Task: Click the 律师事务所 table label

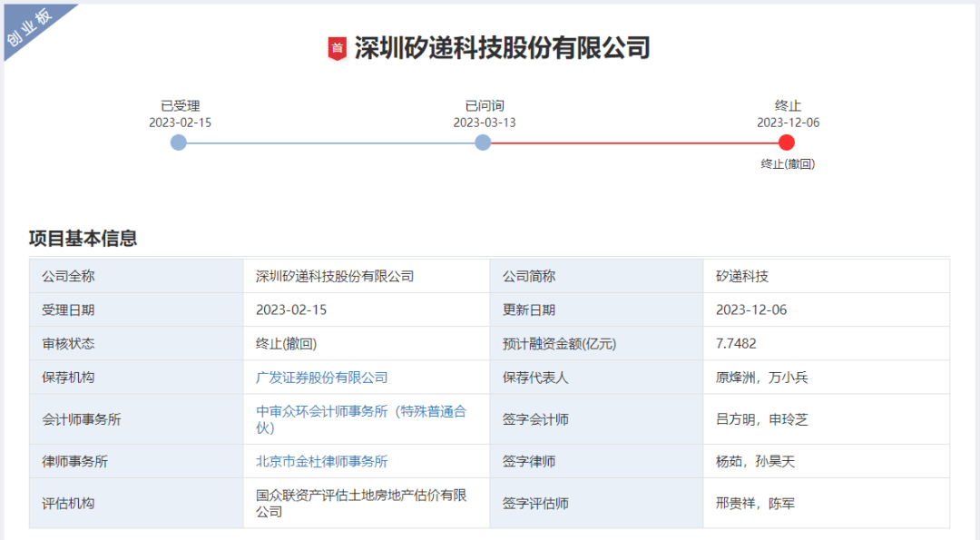Action: point(75,461)
